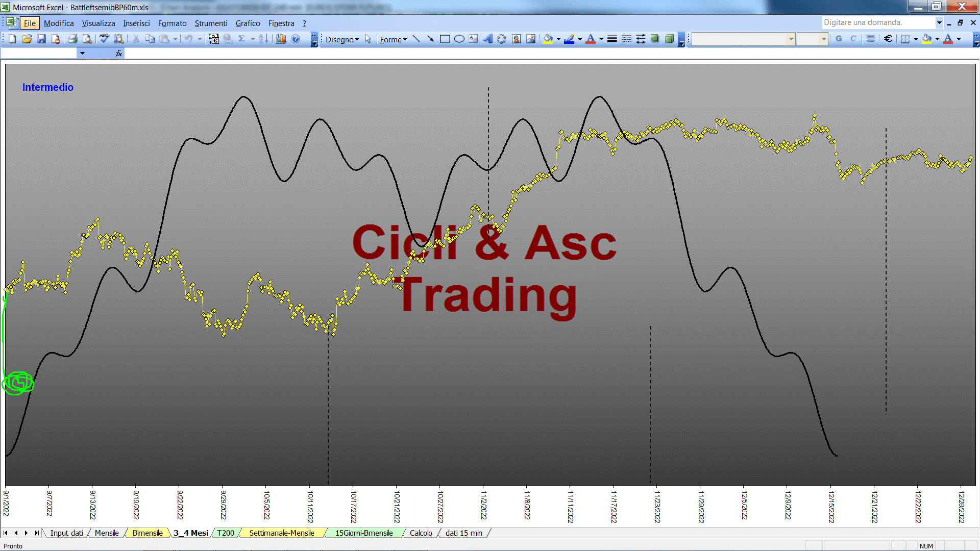The image size is (980, 551).
Task: Switch to the Input dati sheet tab
Action: click(x=66, y=533)
